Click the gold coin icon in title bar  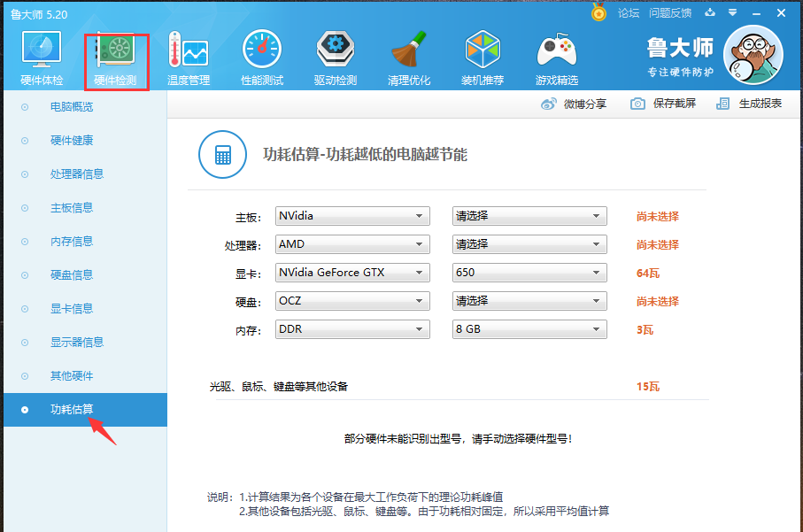click(598, 12)
